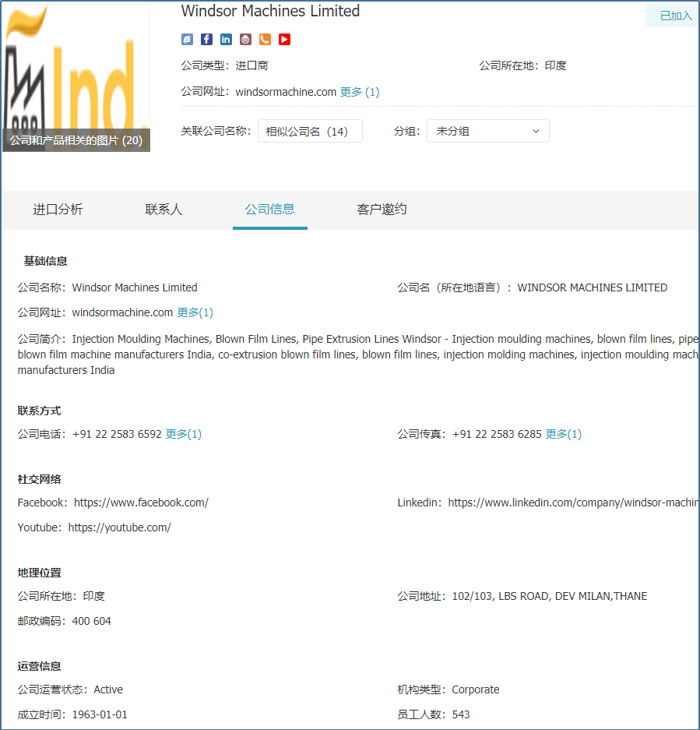
Task: Click the fax printer icon
Action: [x=246, y=40]
